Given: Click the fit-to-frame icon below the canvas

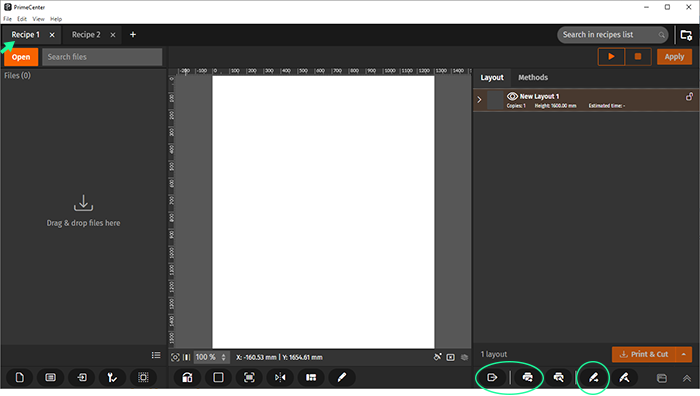Looking at the screenshot, I should (249, 378).
